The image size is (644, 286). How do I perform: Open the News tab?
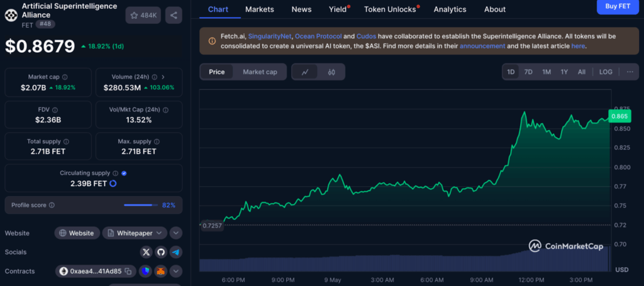click(301, 9)
